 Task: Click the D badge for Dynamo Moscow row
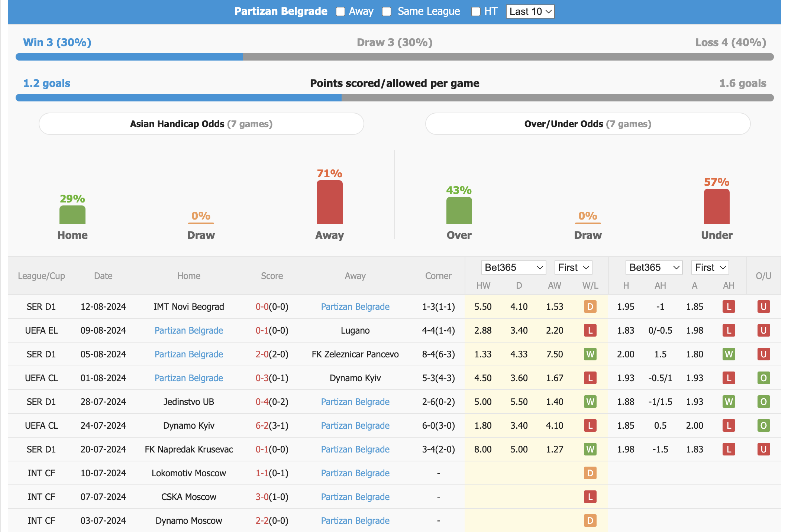pyautogui.click(x=590, y=520)
